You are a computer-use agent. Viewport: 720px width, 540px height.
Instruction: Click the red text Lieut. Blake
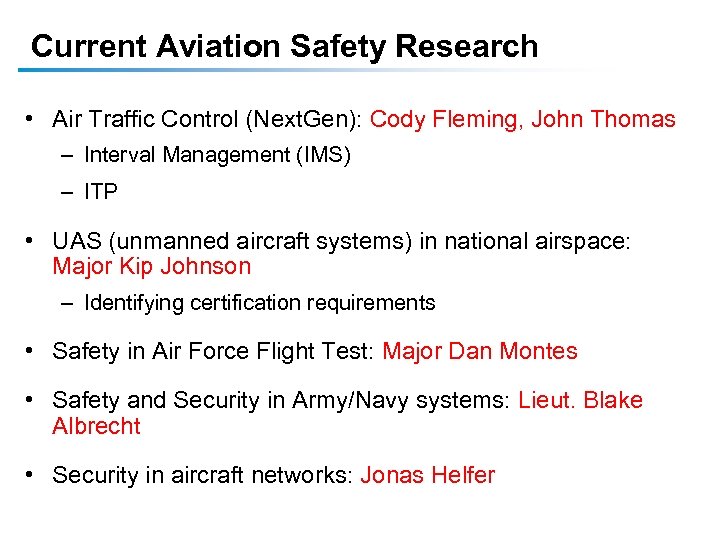coord(580,401)
